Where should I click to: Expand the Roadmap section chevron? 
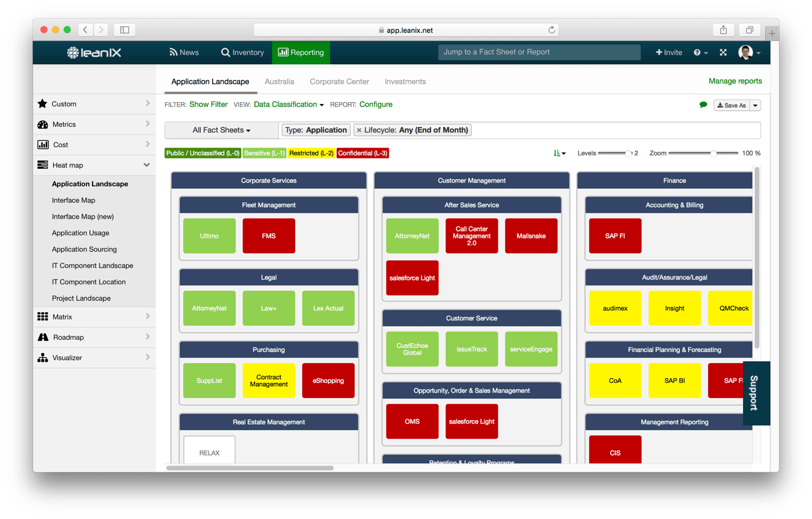click(148, 337)
